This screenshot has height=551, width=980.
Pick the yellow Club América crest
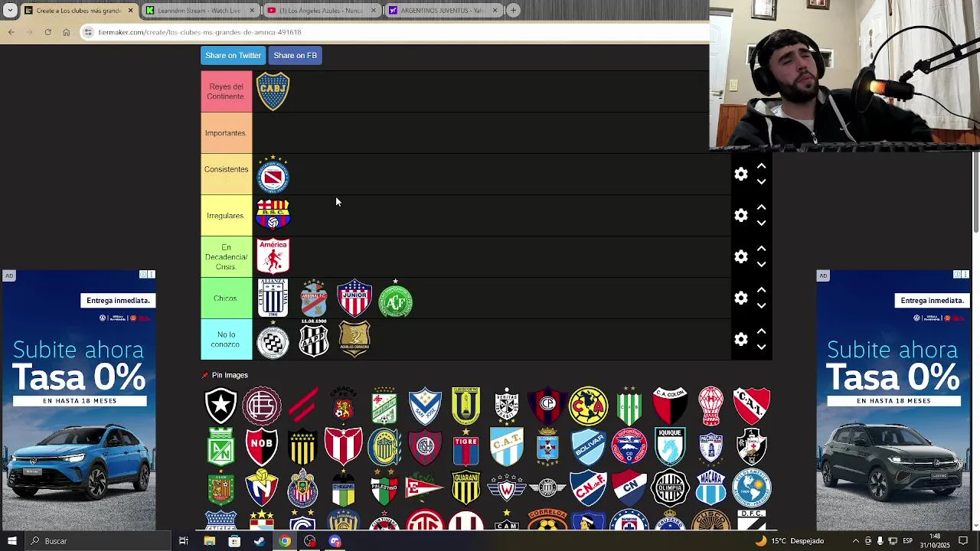[x=588, y=406]
